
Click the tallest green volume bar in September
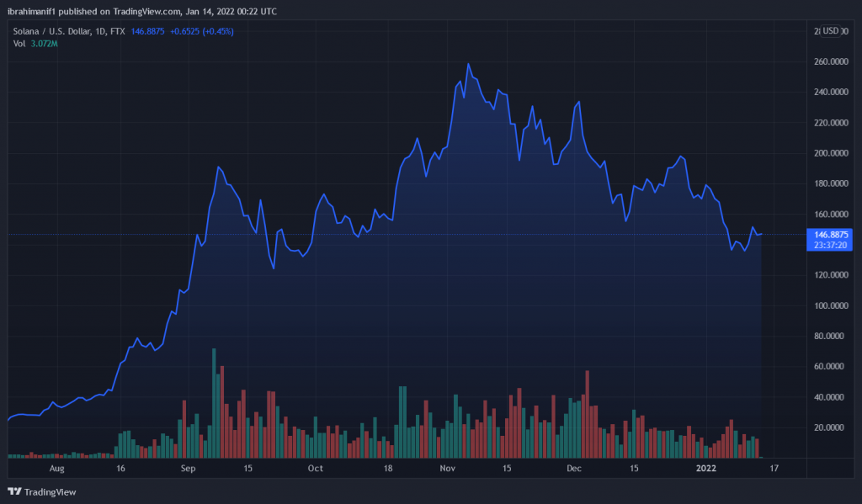pyautogui.click(x=215, y=404)
